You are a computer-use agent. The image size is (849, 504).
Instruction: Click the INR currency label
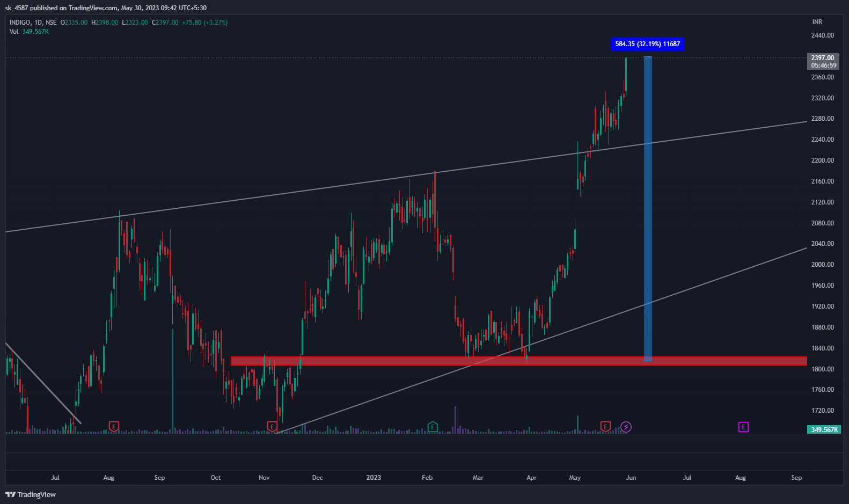click(x=817, y=22)
